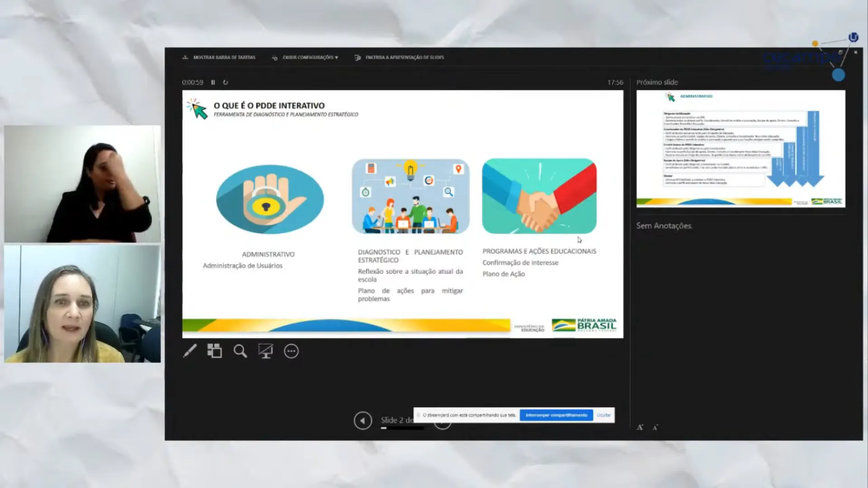Click the sharing bar drag handle

coord(418,415)
